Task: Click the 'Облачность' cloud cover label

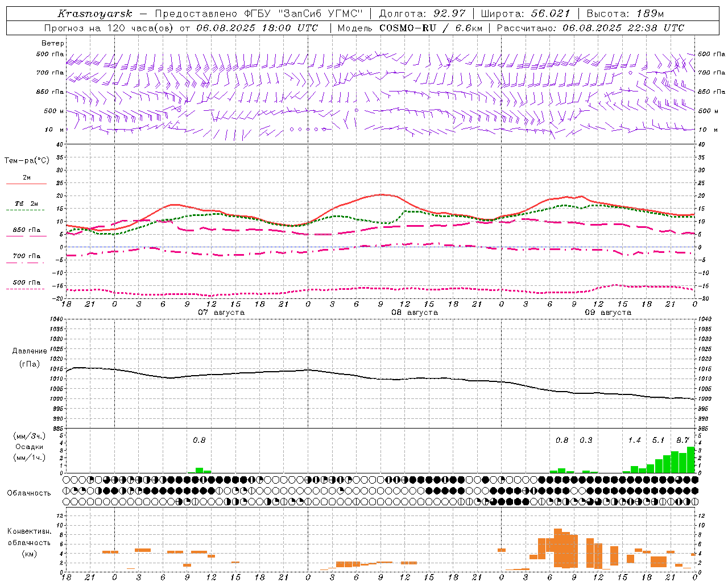Action: 29,493
